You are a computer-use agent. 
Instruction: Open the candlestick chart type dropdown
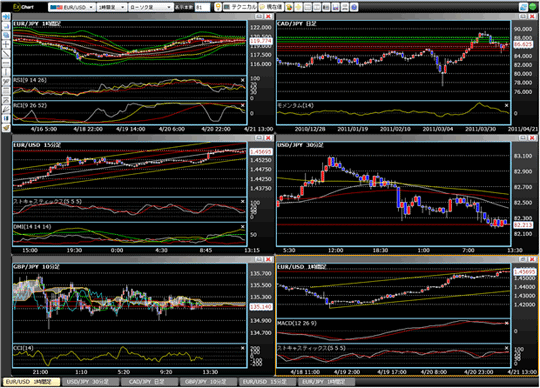[x=150, y=7]
